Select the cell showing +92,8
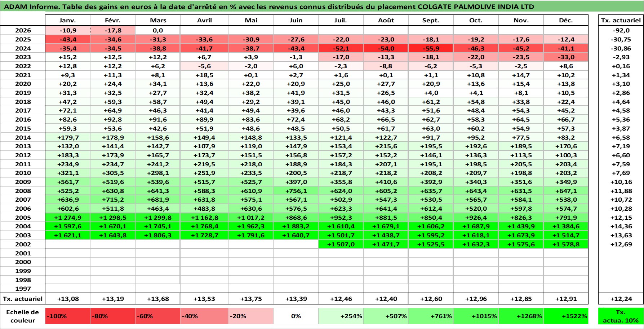 point(113,119)
